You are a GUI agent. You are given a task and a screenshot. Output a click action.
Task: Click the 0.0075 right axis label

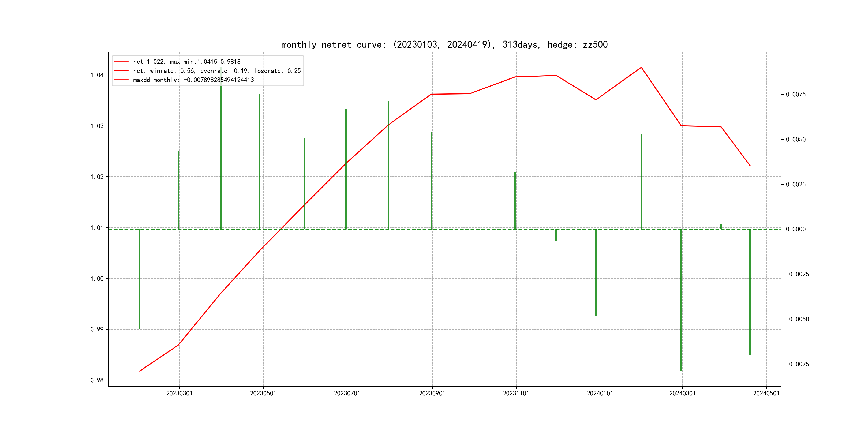(x=796, y=94)
